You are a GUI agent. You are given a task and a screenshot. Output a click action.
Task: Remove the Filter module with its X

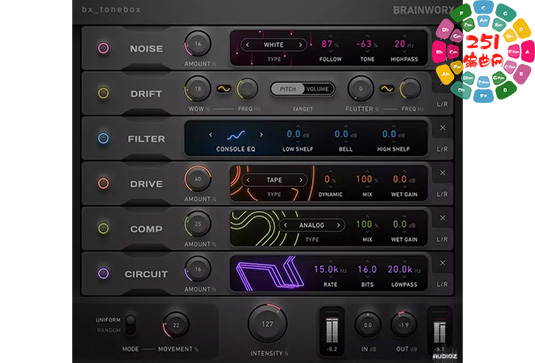443,128
